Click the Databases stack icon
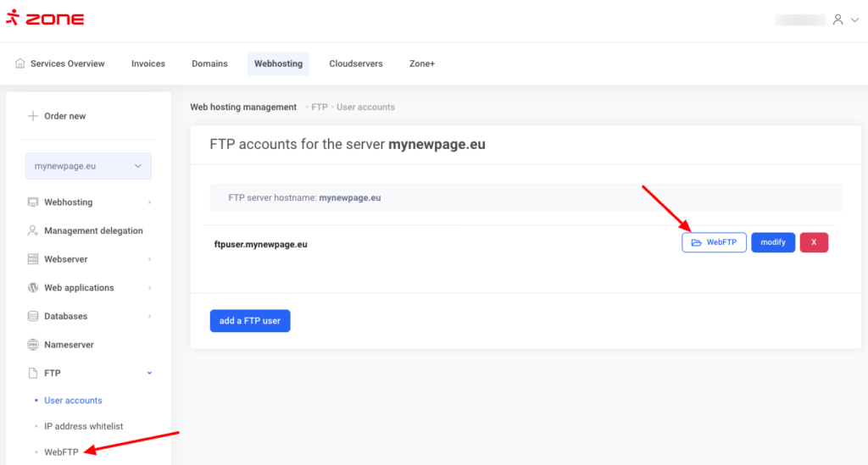The width and height of the screenshot is (868, 465). click(33, 316)
